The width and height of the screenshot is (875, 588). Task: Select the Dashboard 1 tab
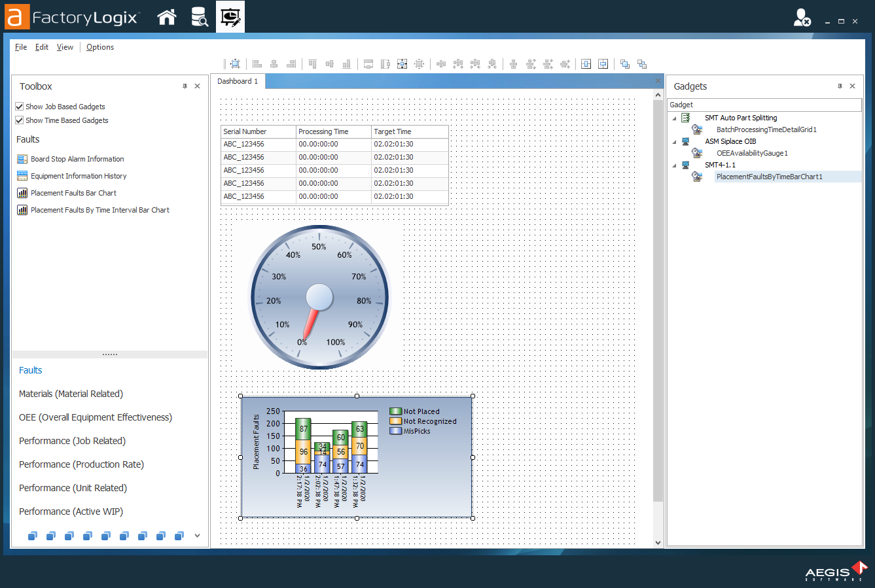click(x=238, y=81)
